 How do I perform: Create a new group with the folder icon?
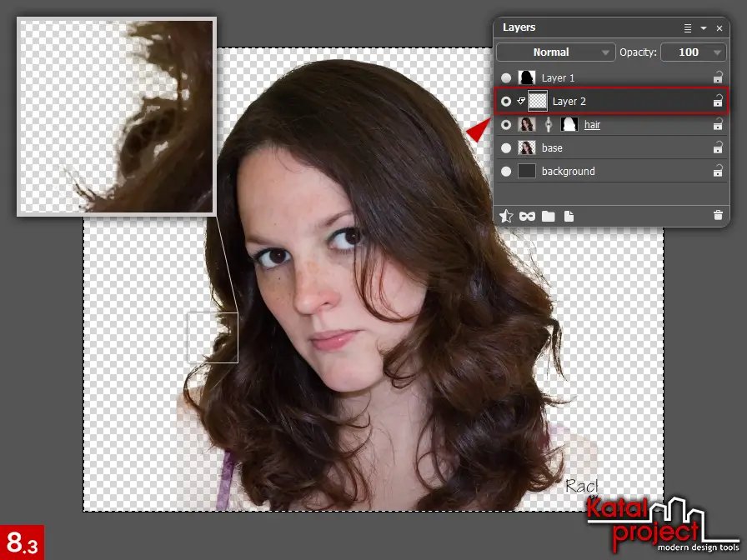click(548, 216)
